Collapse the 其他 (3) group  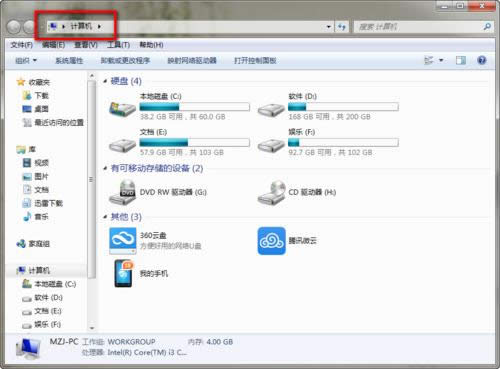105,217
